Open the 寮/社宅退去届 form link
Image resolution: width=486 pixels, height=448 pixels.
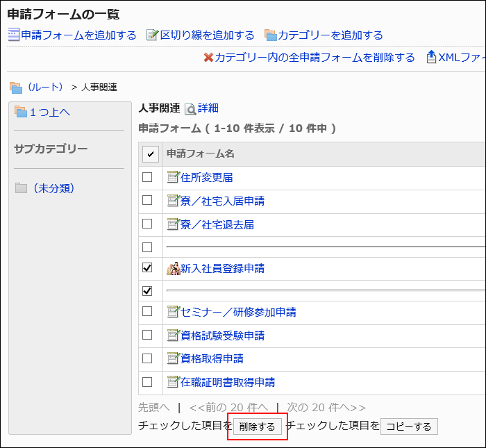(x=217, y=224)
